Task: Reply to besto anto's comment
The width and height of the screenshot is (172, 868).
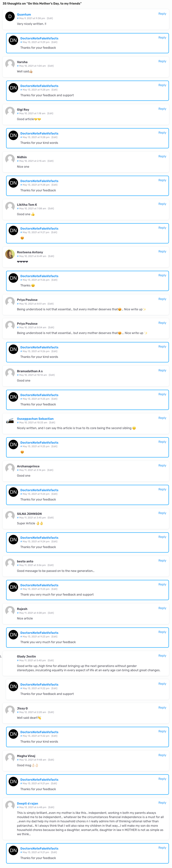Action: click(x=162, y=561)
